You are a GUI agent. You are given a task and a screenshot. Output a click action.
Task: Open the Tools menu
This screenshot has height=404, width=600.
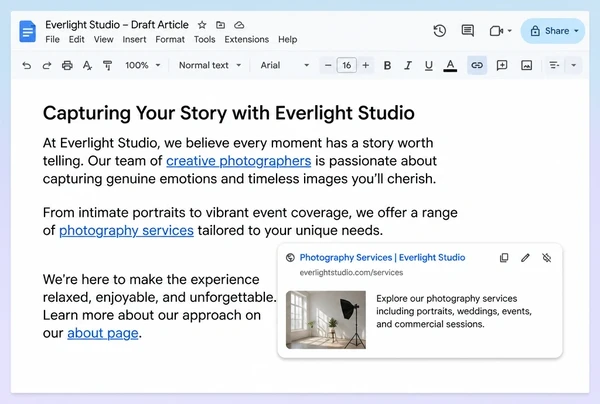[x=204, y=39]
